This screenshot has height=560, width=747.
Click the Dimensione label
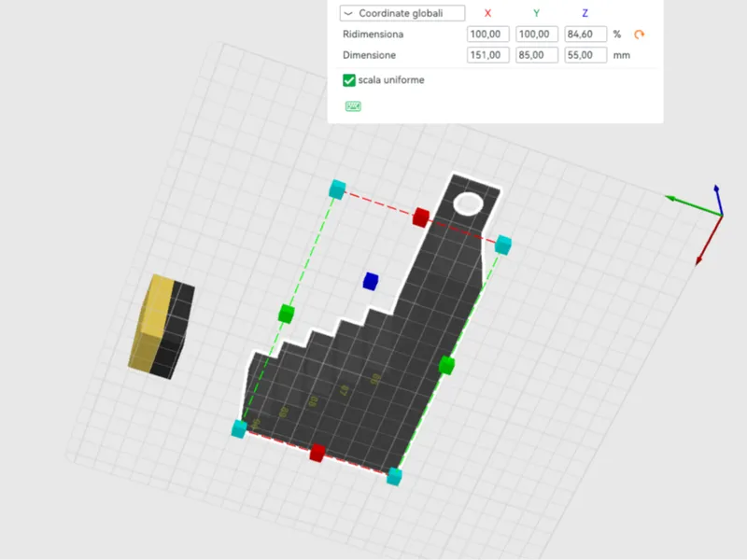369,55
